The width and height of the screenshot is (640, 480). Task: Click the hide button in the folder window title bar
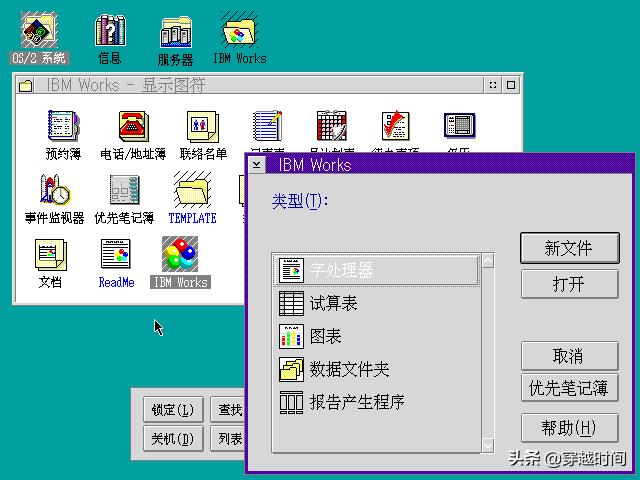coord(493,85)
